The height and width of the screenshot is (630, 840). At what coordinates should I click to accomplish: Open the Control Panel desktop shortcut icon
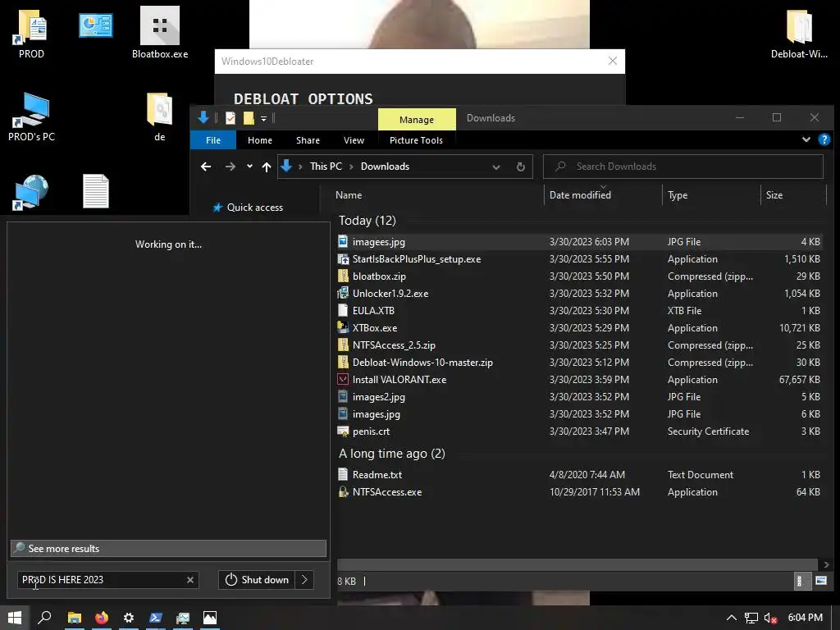coord(96,25)
